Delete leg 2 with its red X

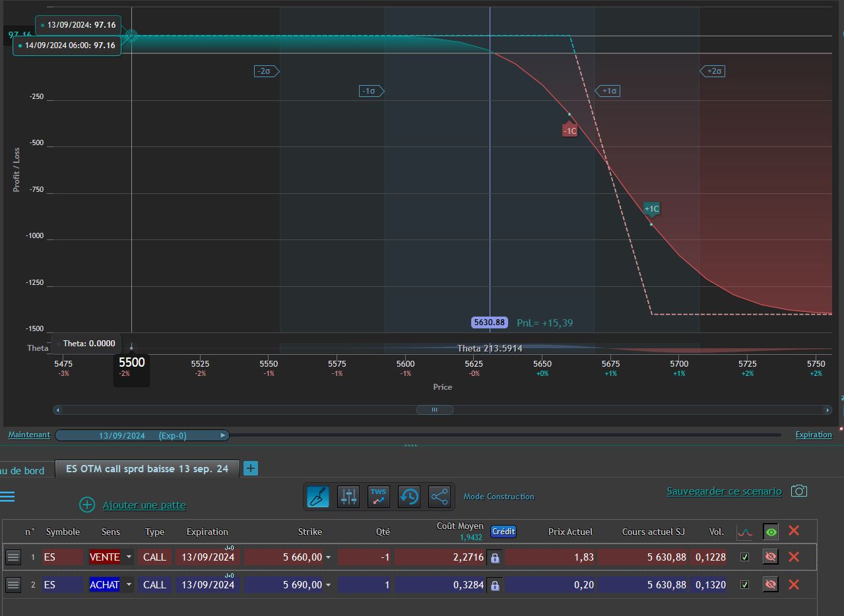(794, 584)
